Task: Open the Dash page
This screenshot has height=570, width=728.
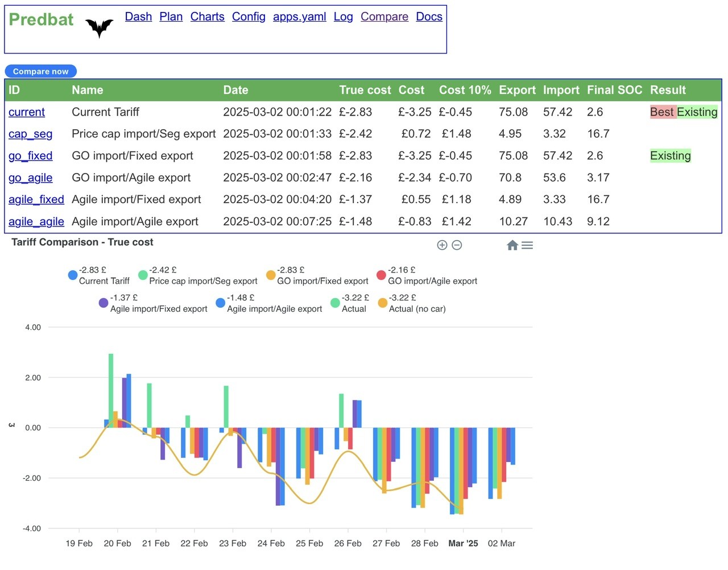Action: tap(139, 17)
